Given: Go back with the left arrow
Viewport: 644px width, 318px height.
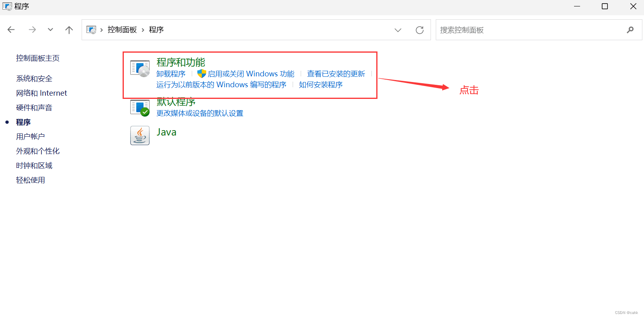Looking at the screenshot, I should pyautogui.click(x=11, y=30).
